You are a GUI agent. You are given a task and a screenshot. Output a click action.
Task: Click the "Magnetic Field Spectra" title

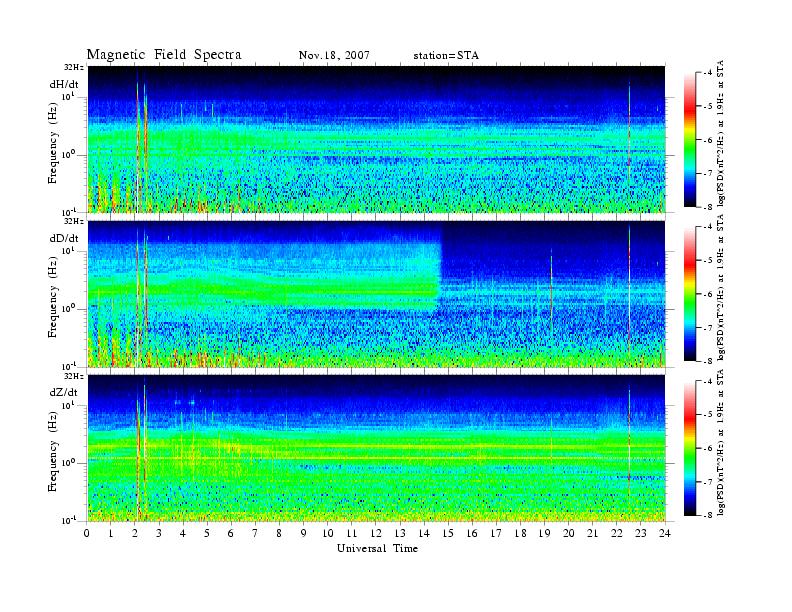pos(164,55)
